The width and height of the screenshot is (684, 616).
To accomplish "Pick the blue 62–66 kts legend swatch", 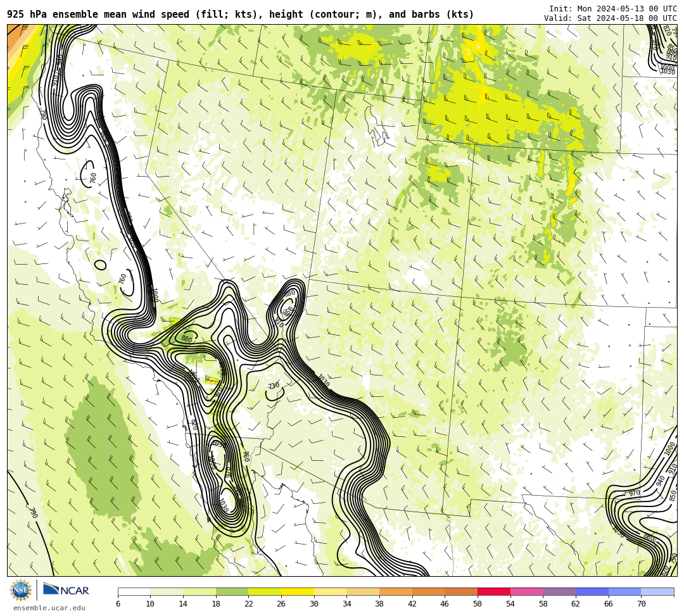I will pos(592,591).
